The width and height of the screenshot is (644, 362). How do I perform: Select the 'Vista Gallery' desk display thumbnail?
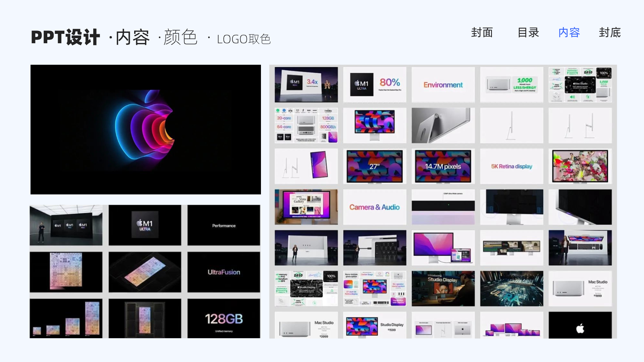coord(306,207)
